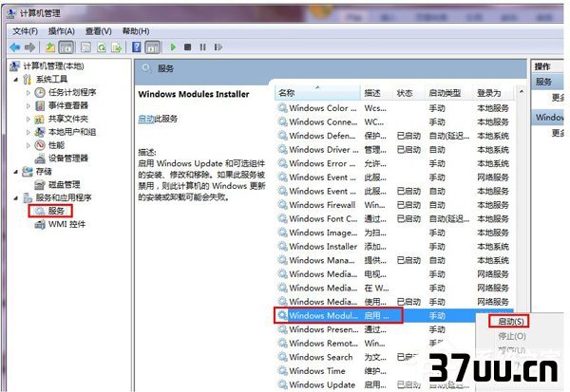
Task: Stop service with square stop icon
Action: pyautogui.click(x=187, y=47)
